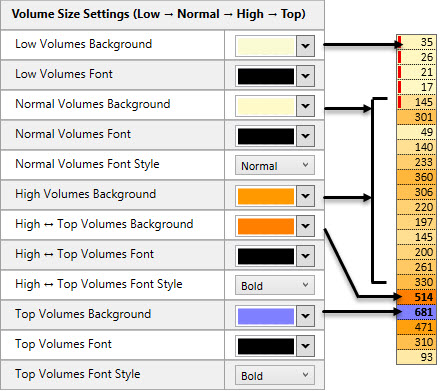
Task: Open High ↔ Top Volumes Font Style combo
Action: click(x=275, y=285)
